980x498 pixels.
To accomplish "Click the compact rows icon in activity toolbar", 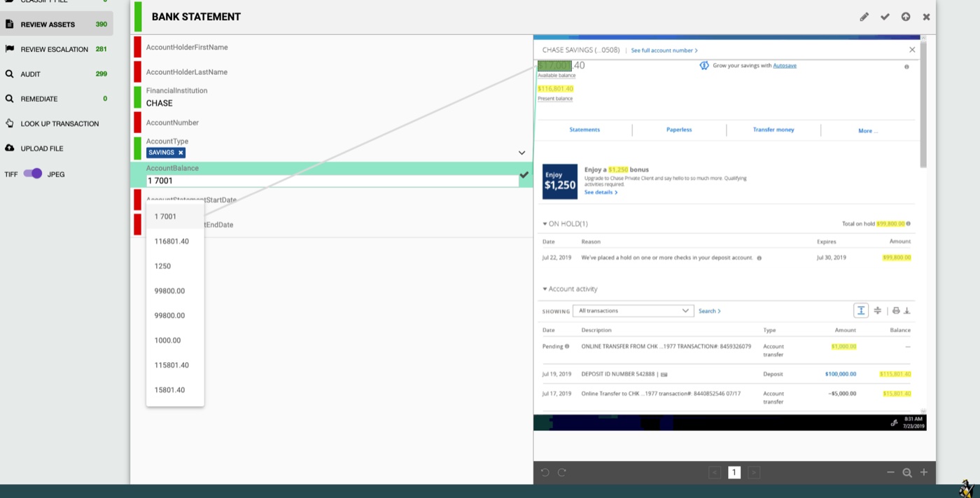I will point(878,310).
